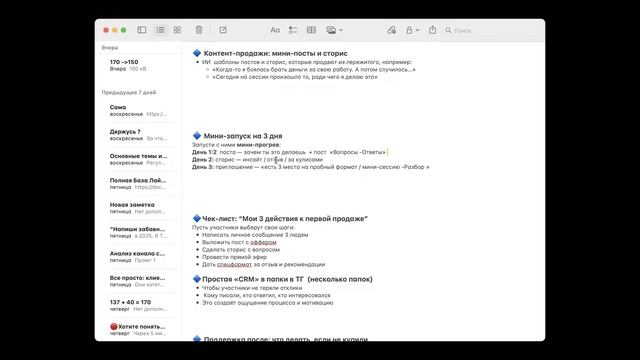The width and height of the screenshot is (640, 360).
Task: Click quote «Сегодня на сессии произошло то
Action: click(295, 77)
